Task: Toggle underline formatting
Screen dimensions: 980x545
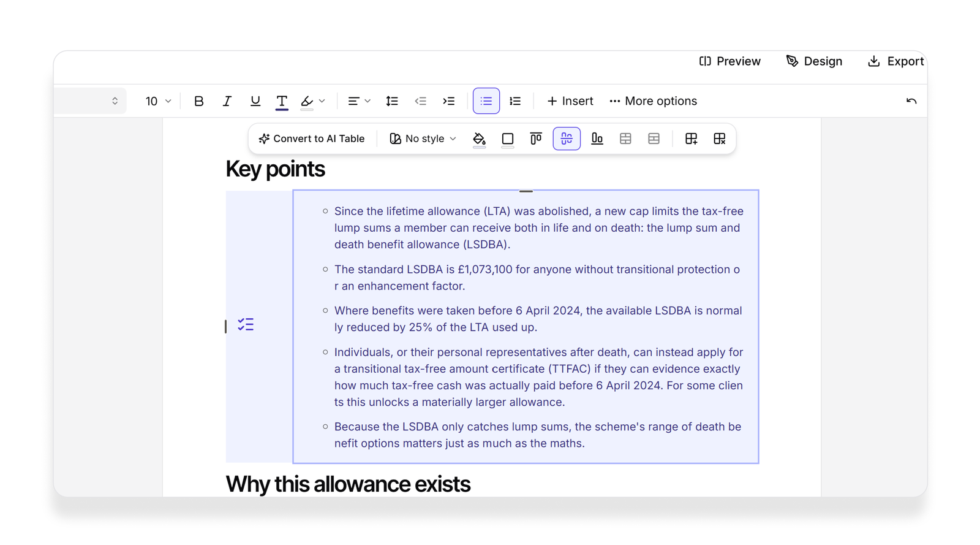Action: click(255, 101)
